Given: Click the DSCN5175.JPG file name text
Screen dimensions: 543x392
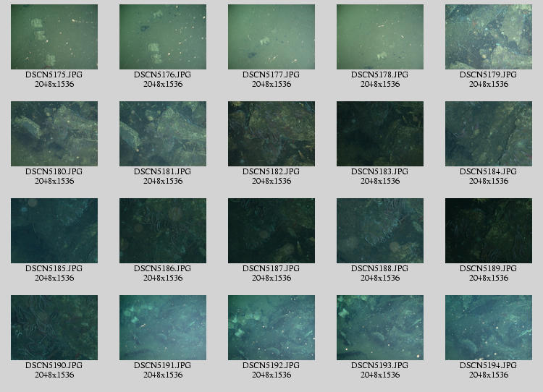Looking at the screenshot, I should click(54, 74).
